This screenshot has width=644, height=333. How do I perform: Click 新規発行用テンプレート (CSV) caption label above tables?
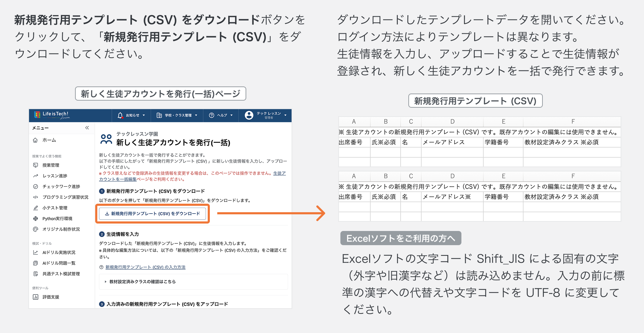tap(475, 101)
